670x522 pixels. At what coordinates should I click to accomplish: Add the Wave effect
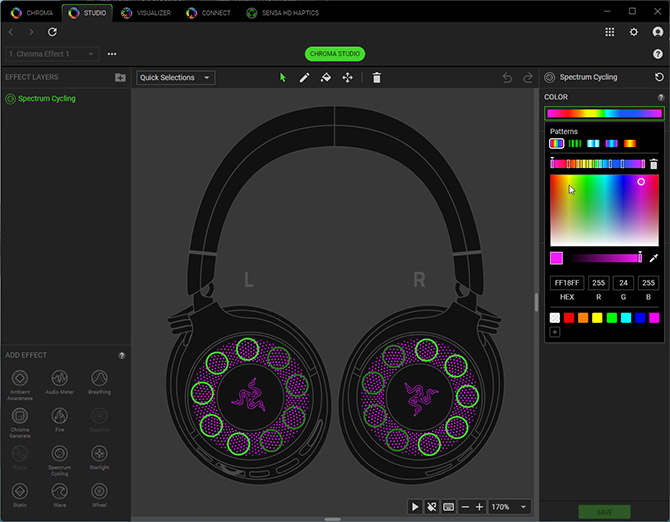[59, 495]
